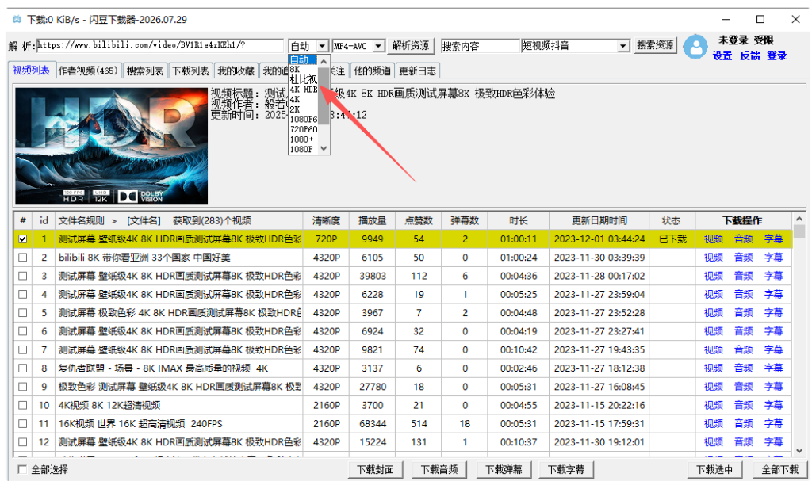
Task: Open the 更新日志 tab
Action: pyautogui.click(x=417, y=71)
